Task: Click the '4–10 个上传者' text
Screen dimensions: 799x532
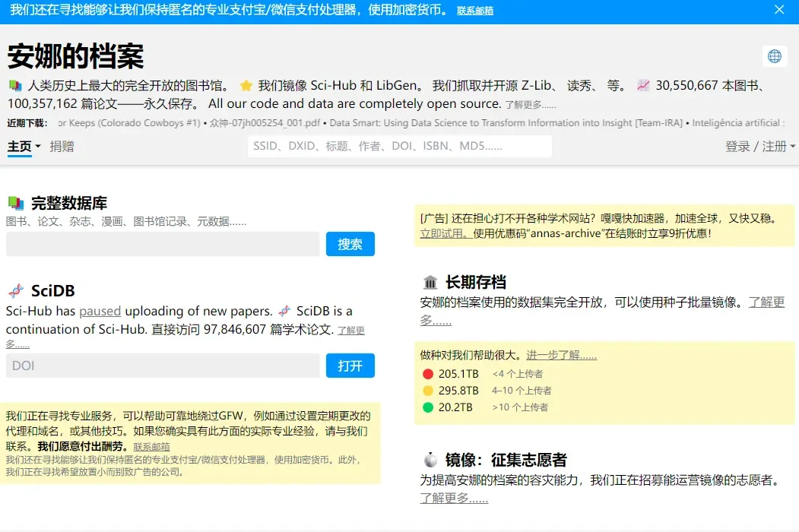Action: 522,391
